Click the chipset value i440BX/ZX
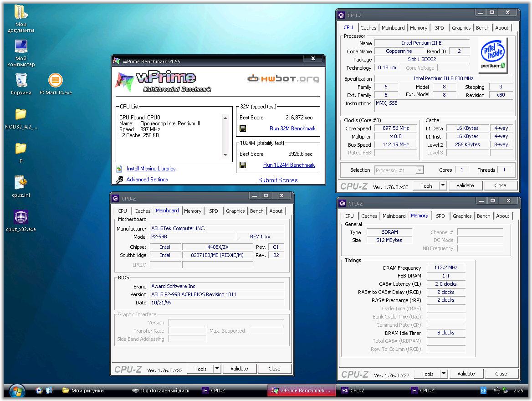Viewport: 532px width, 401px height. pyautogui.click(x=217, y=247)
